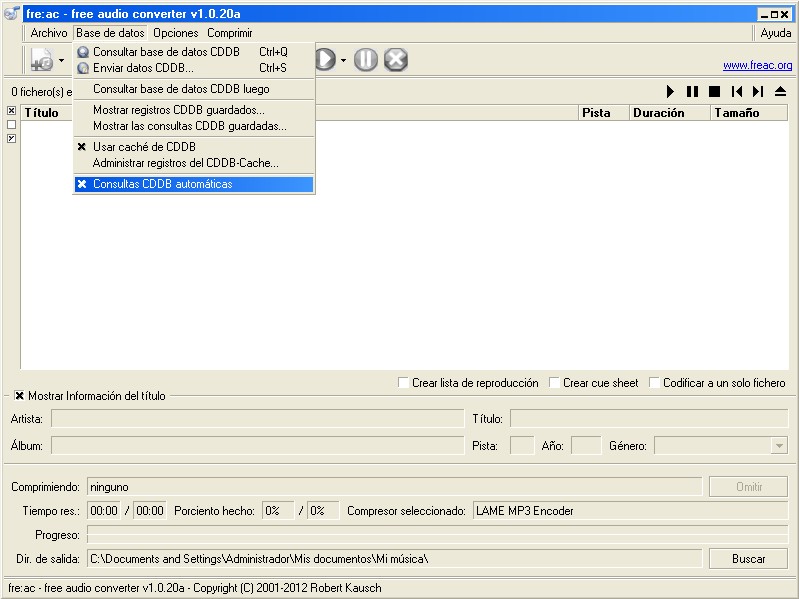Screen dimensions: 799x599
Task: Sort by the Pista column header
Action: [604, 113]
